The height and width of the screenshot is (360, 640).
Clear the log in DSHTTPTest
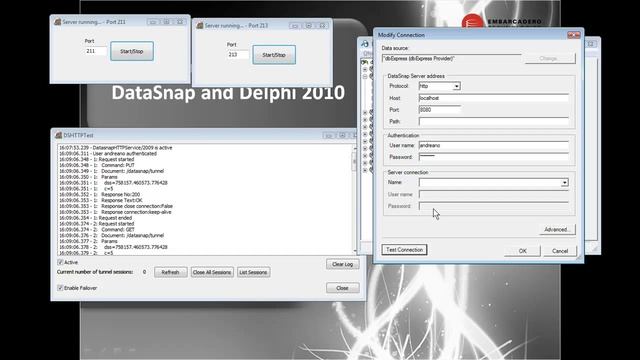pos(342,264)
